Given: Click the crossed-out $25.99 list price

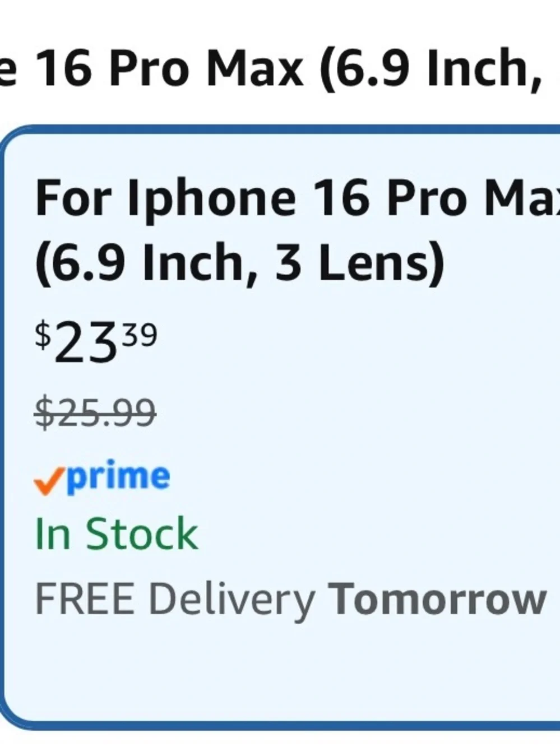Looking at the screenshot, I should (95, 412).
